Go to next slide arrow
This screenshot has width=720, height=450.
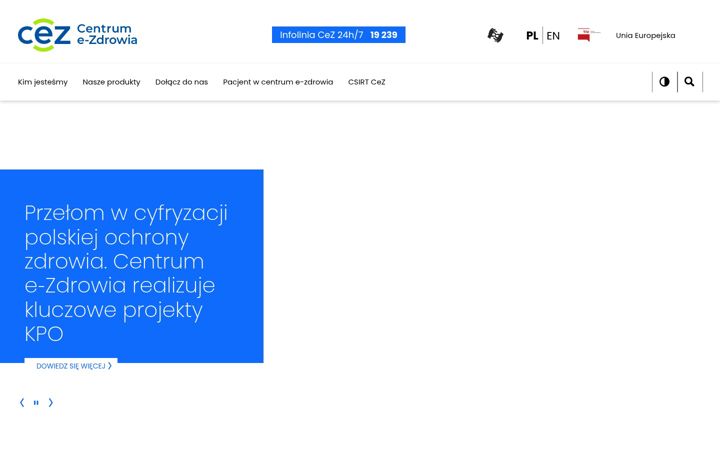pos(51,403)
